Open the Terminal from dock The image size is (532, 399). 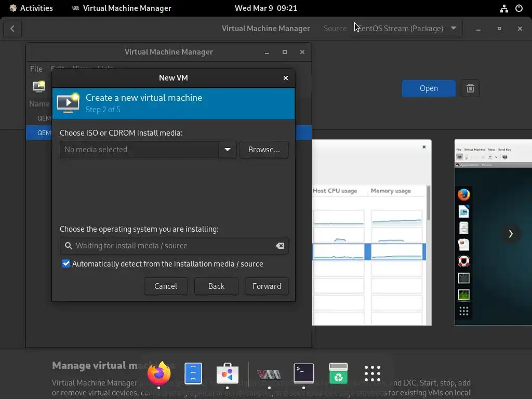(x=303, y=373)
